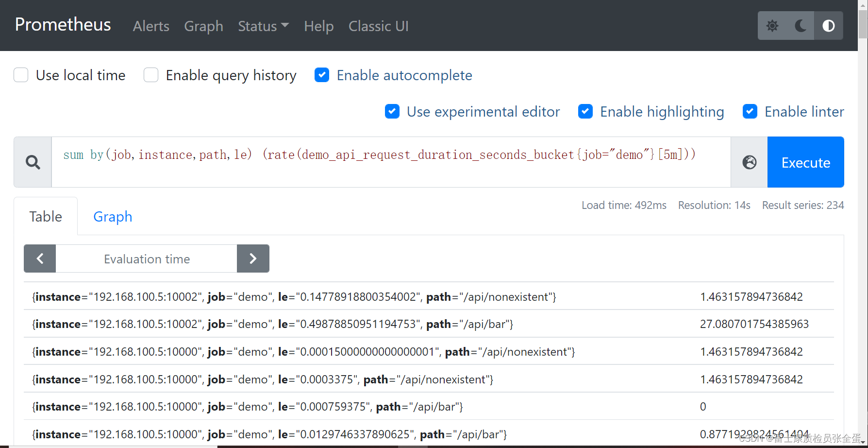The height and width of the screenshot is (448, 868).
Task: Click the row with le="0.14778918800354002"
Action: point(429,296)
